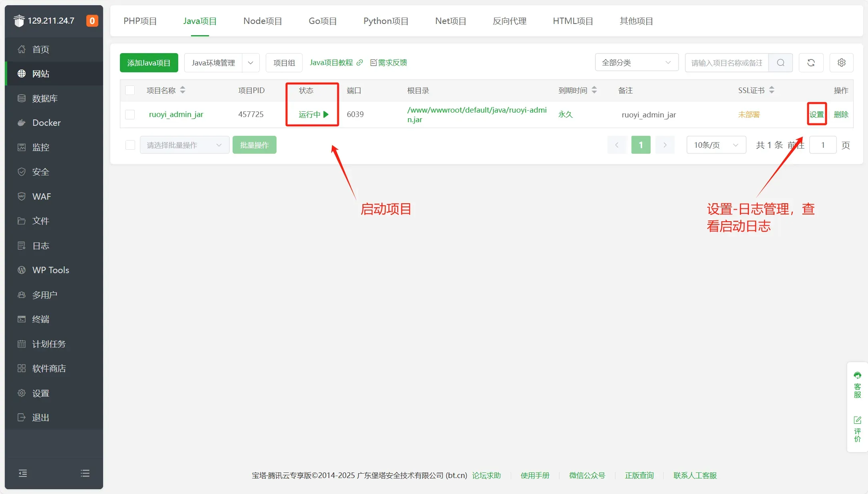Click the 添加Java项目 button
The width and height of the screenshot is (868, 494).
pos(149,63)
